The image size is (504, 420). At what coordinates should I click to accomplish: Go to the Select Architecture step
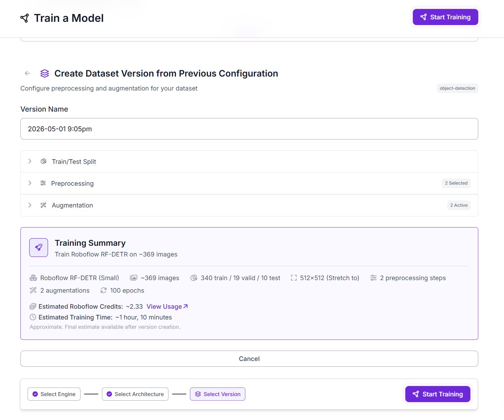pos(135,394)
